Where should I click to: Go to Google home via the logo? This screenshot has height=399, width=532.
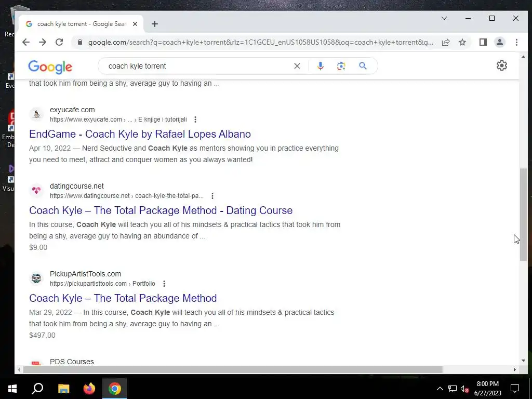coord(50,67)
